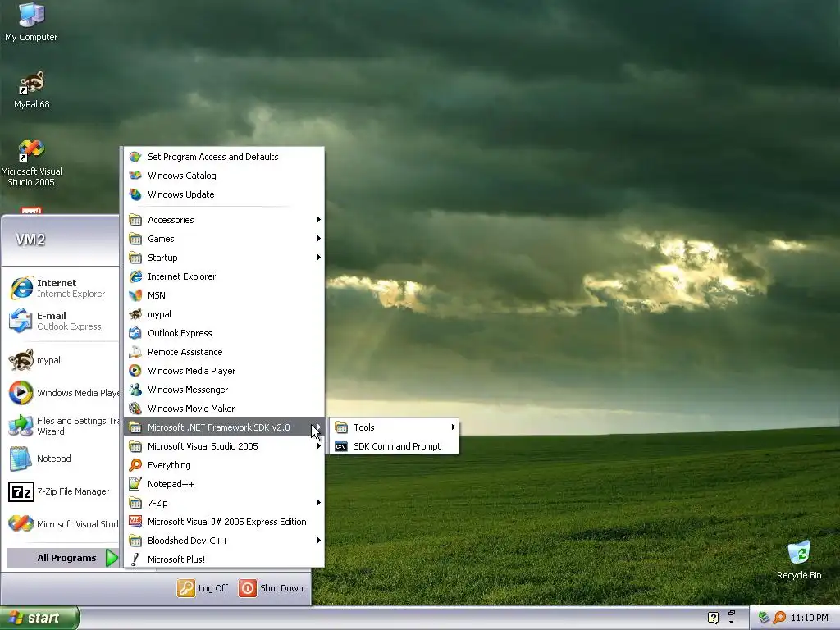This screenshot has width=840, height=630.
Task: Click the Everything search icon in programs list
Action: [135, 465]
